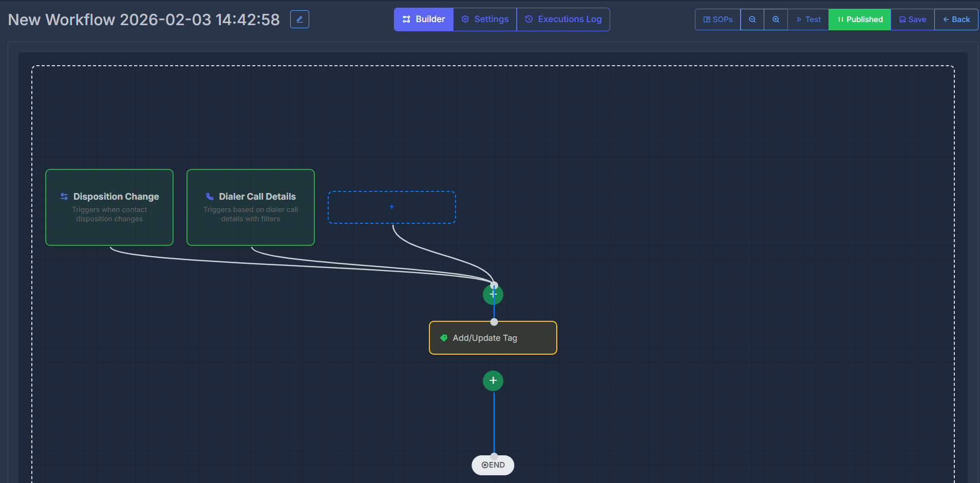Zoom in on the workflow canvas
Viewport: 980px width, 483px height.
click(776, 19)
